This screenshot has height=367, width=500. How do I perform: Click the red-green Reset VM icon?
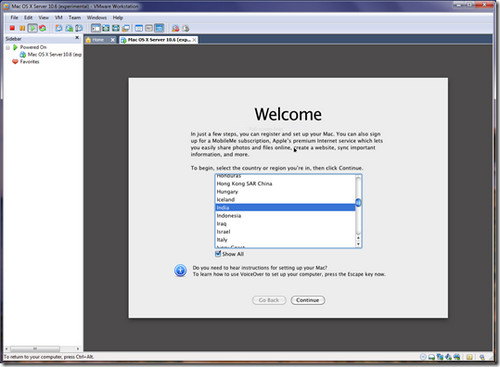(42, 28)
